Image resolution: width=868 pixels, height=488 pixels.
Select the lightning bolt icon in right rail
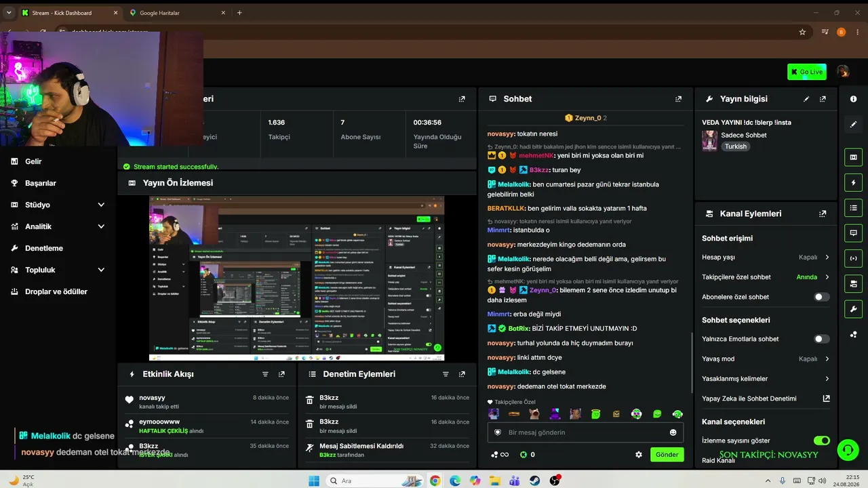pos(853,183)
